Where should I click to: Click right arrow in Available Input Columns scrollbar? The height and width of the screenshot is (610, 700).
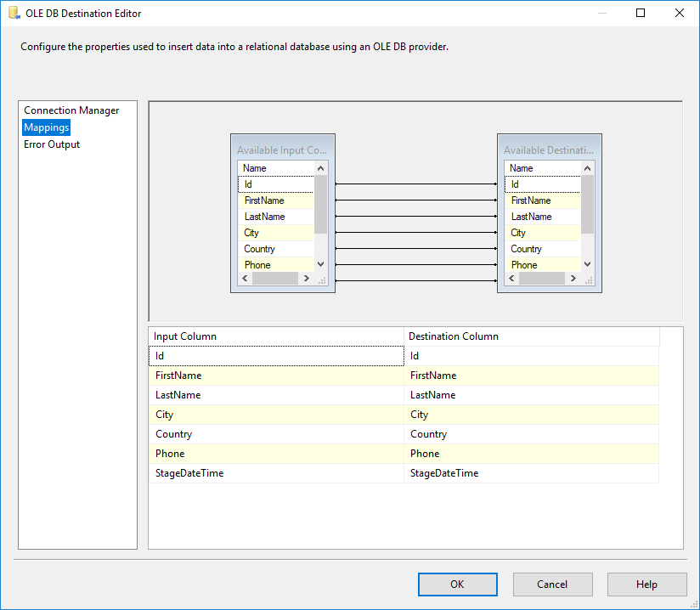(x=306, y=278)
